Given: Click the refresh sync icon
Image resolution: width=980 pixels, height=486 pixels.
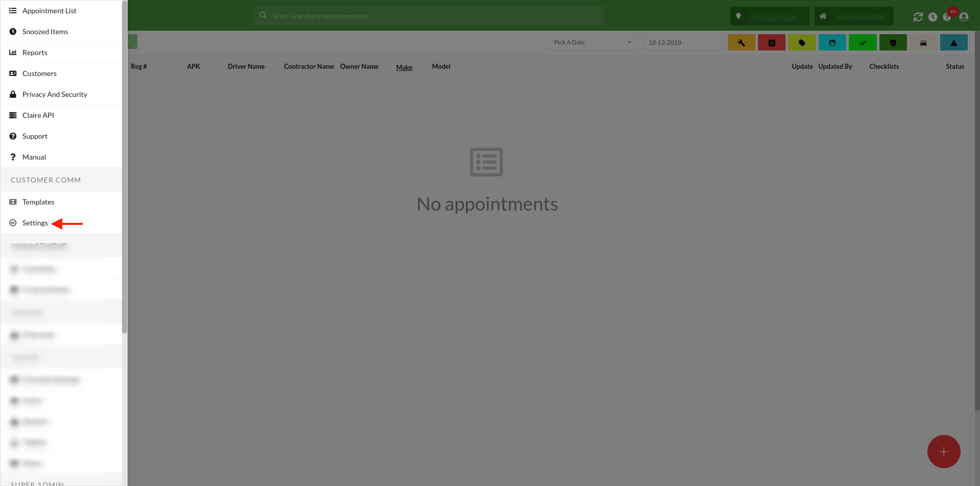Looking at the screenshot, I should coord(918,17).
